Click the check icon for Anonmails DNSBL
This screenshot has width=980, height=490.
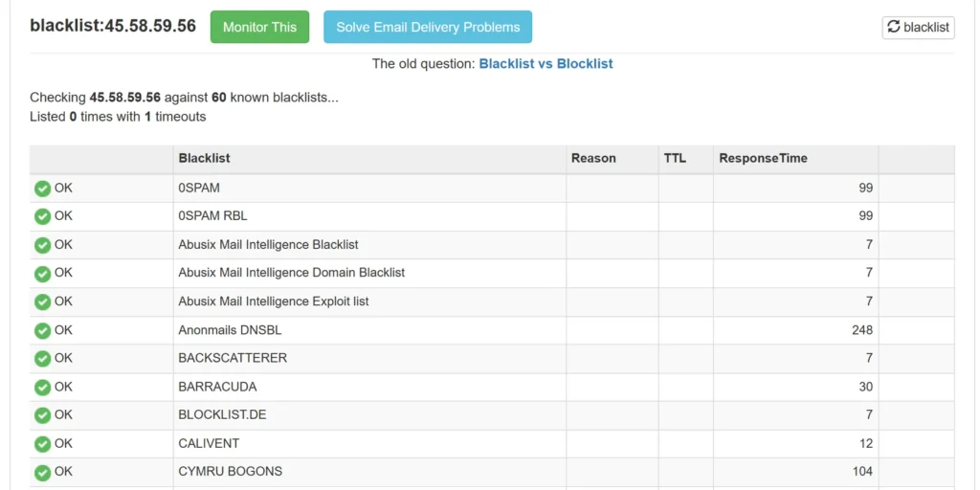coord(42,330)
